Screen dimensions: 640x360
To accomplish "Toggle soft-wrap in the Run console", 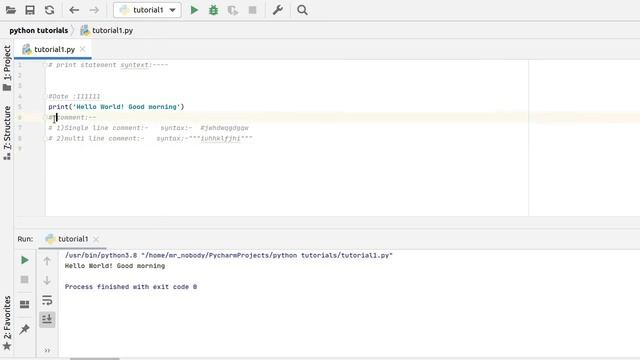I will point(47,300).
